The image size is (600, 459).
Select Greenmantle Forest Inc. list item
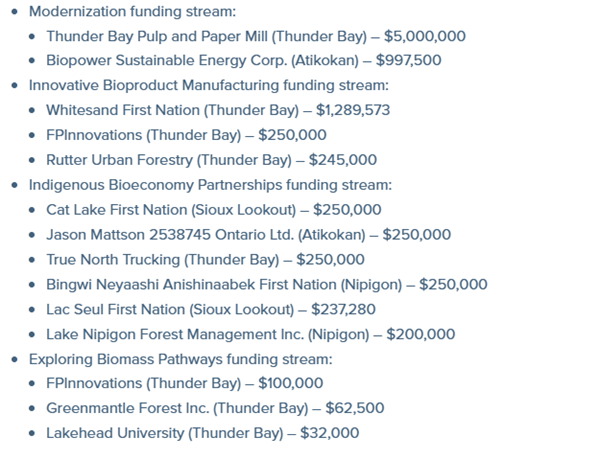[x=215, y=408]
